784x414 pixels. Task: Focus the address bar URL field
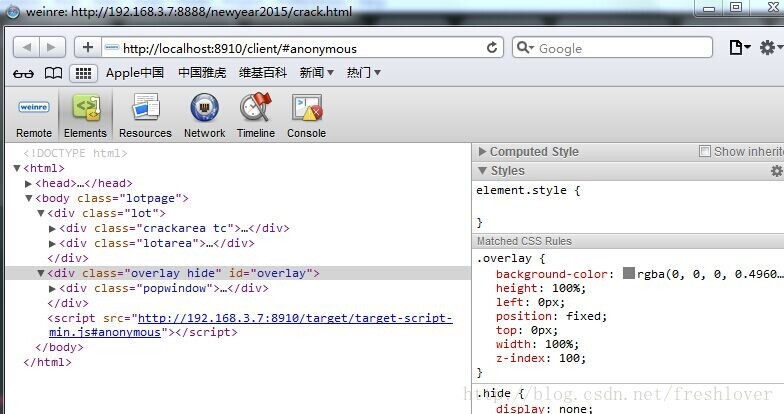point(303,48)
